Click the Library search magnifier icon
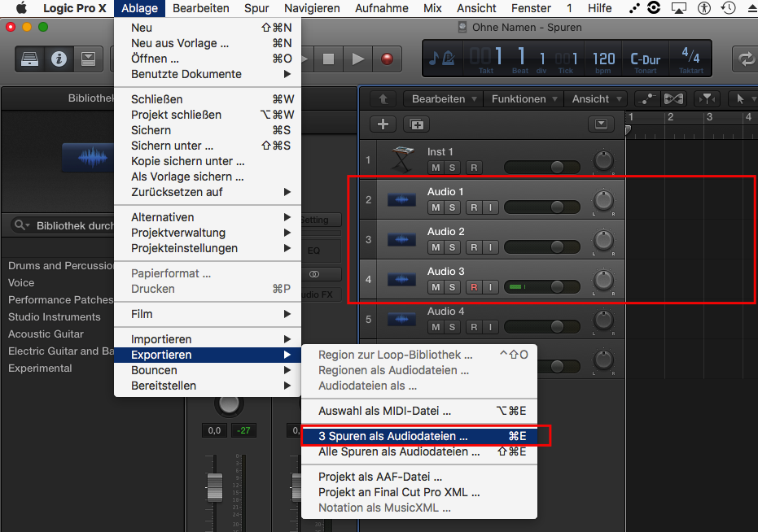 [20, 225]
